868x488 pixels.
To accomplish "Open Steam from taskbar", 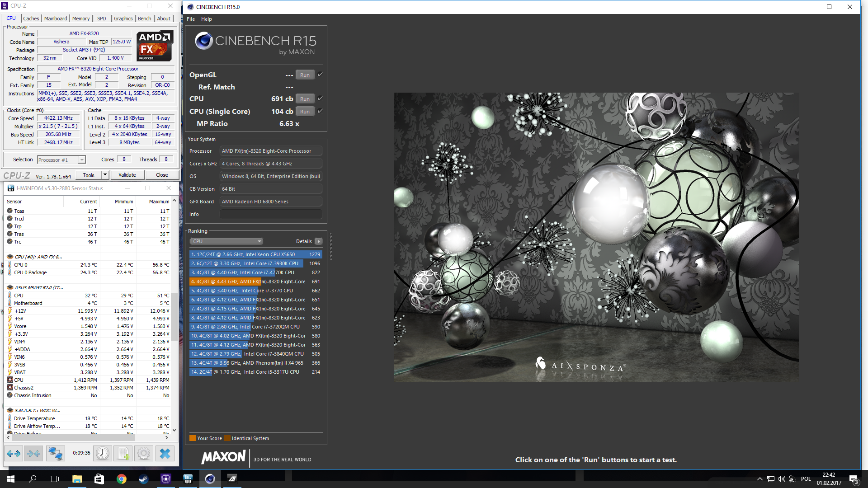I will [143, 479].
